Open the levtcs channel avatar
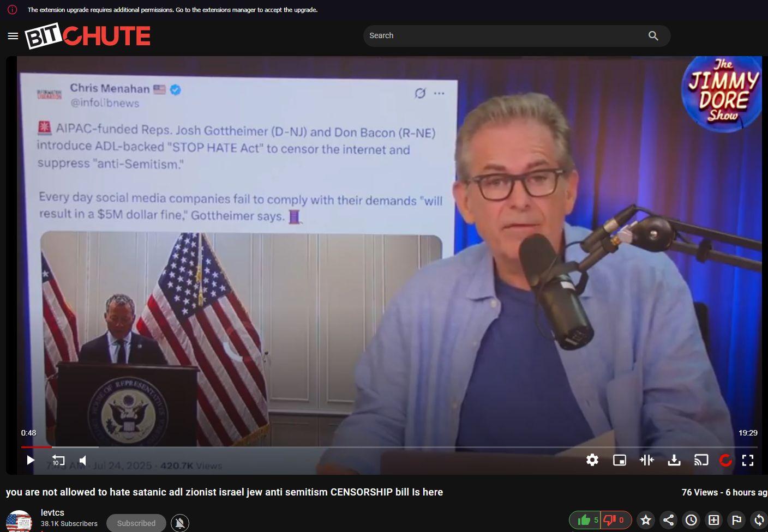This screenshot has height=532, width=768. pyautogui.click(x=19, y=521)
